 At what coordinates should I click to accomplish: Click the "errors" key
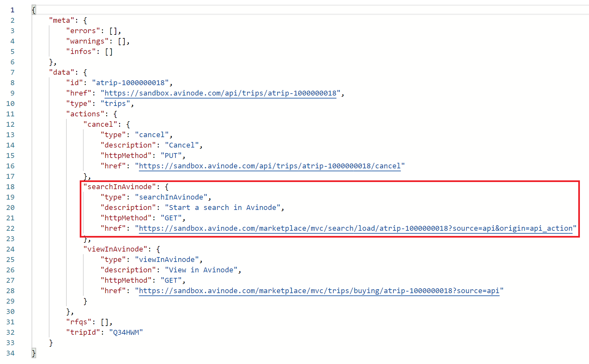click(x=83, y=31)
